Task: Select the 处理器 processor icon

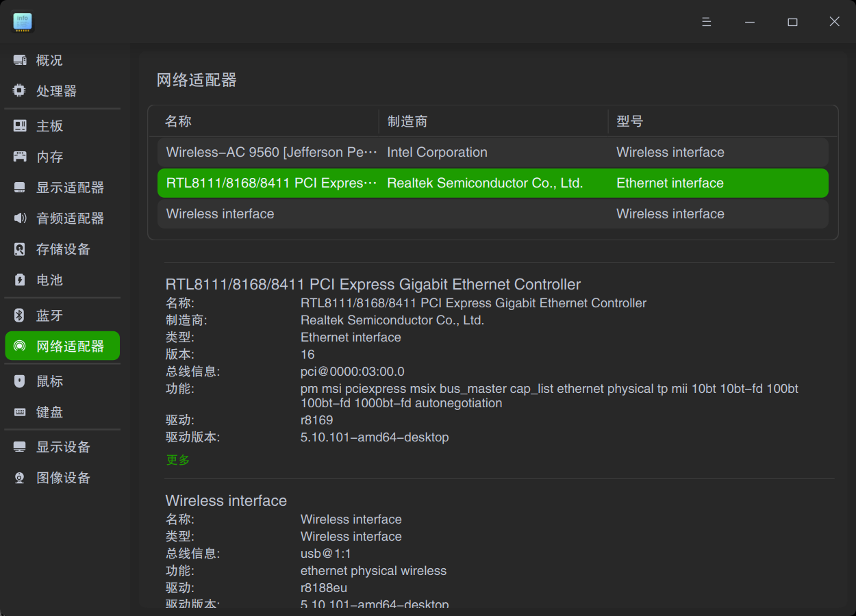Action: (20, 91)
